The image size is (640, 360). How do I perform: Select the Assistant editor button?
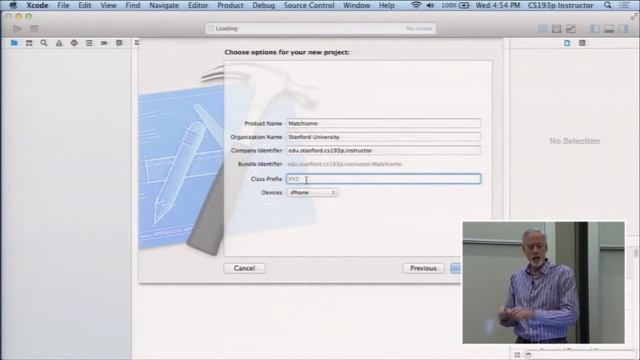click(x=556, y=29)
